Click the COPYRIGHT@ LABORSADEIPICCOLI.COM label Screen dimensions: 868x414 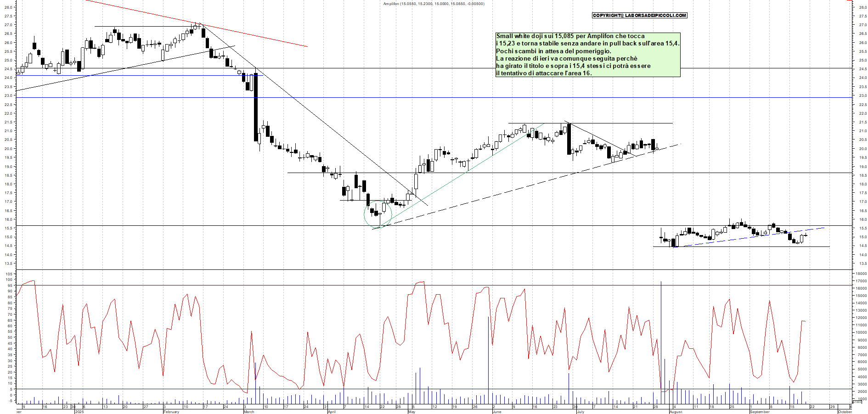639,15
